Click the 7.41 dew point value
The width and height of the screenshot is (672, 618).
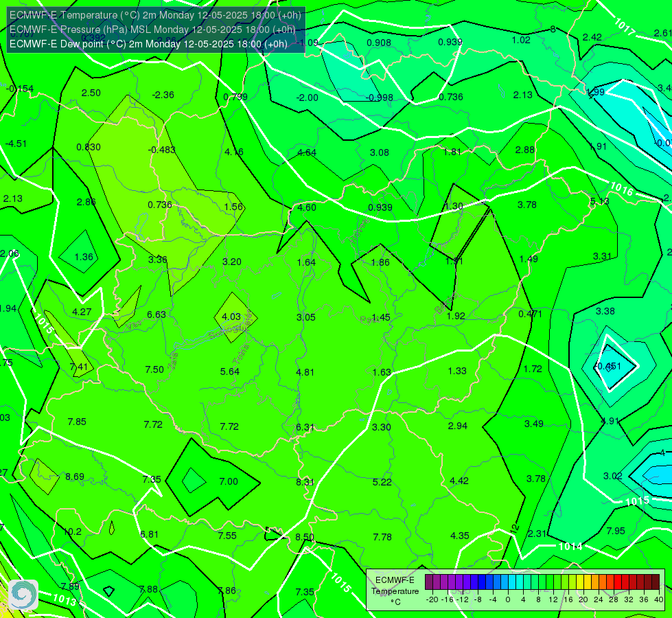[78, 367]
